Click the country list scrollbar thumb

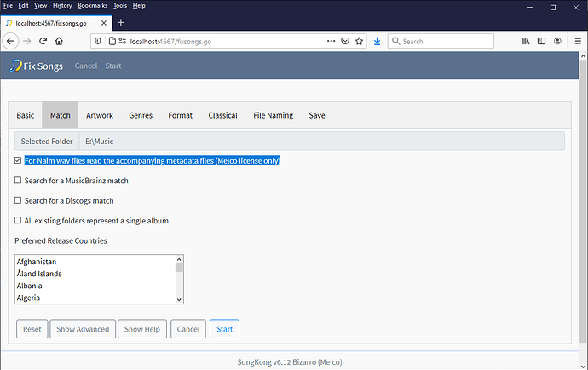(x=179, y=268)
